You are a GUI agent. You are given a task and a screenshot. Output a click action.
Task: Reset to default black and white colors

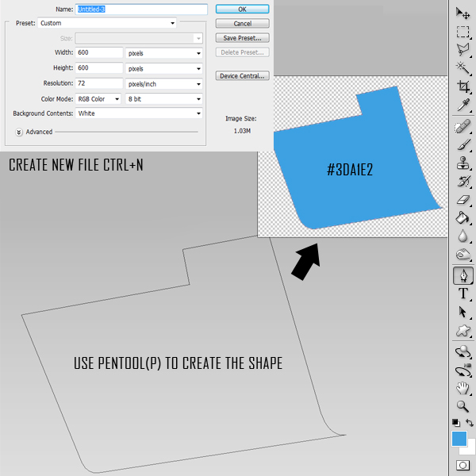coord(455,423)
